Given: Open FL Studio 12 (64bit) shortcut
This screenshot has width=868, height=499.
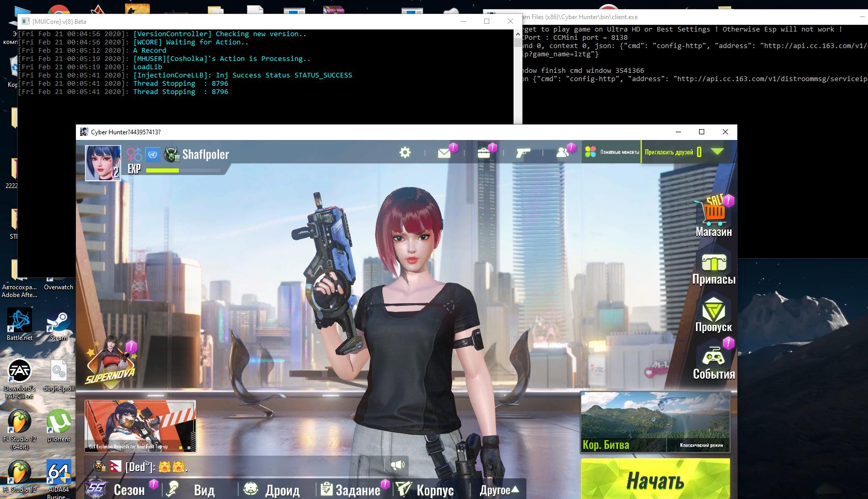Looking at the screenshot, I should click(20, 430).
